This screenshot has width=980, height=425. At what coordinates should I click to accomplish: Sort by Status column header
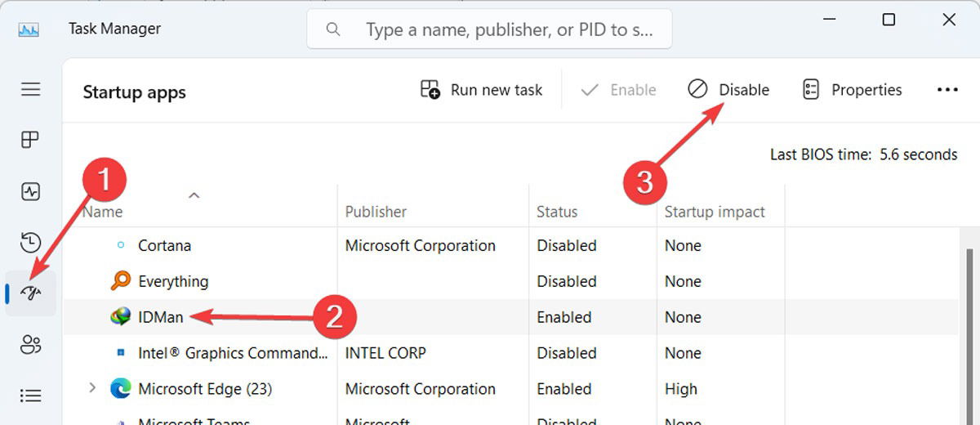[x=557, y=212]
